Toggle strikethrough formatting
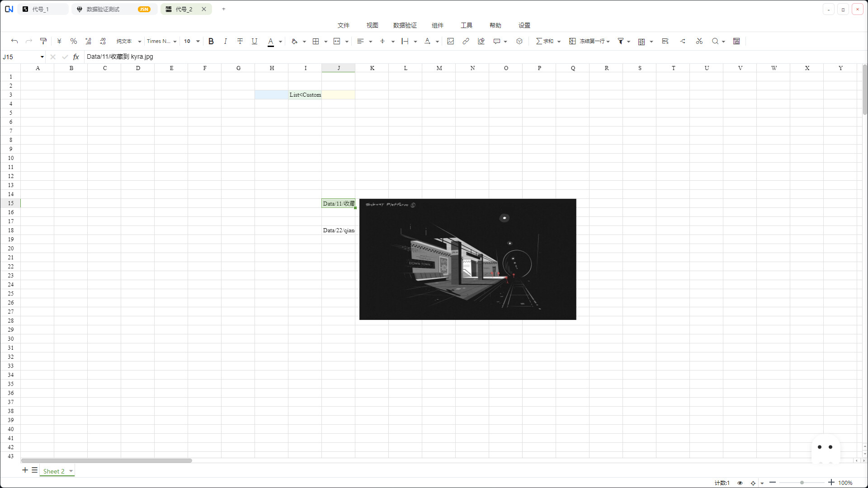868x488 pixels. click(x=240, y=41)
